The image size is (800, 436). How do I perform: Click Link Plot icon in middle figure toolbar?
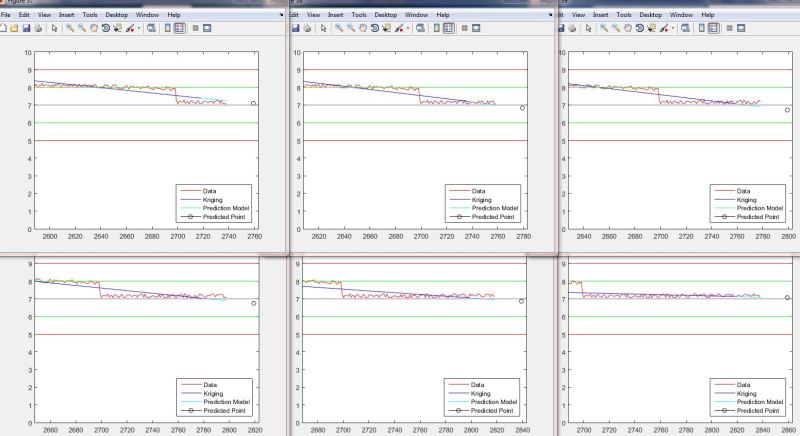pos(420,28)
